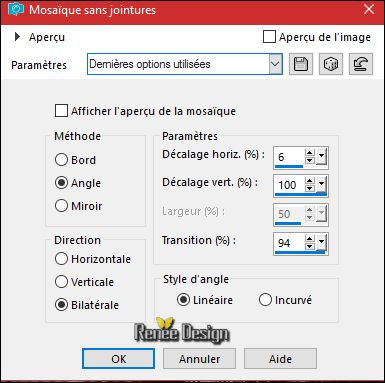385x383 pixels.
Task: Click the randomize parameters dice icon
Action: click(331, 64)
